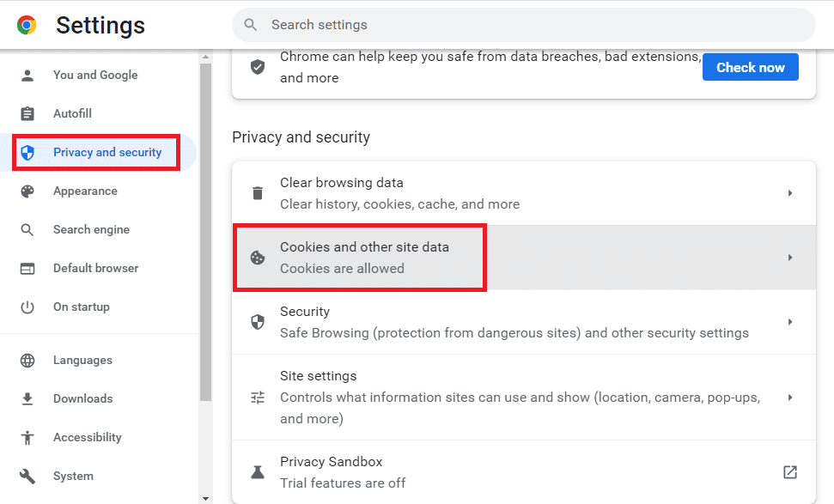Screen dimensions: 834x504
Task: Expand the Site settings row arrow
Action: [790, 398]
